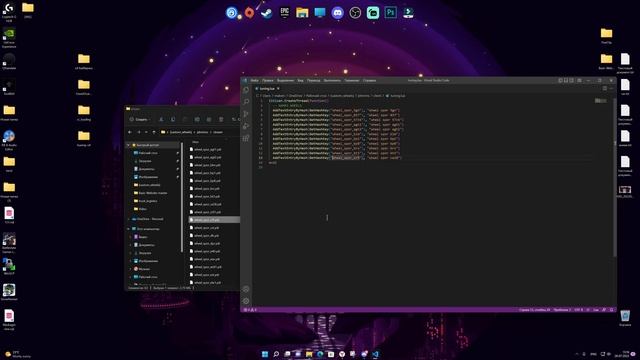Go back in File Explorer navigation
Screen dimensions: 640x360
(x=130, y=132)
